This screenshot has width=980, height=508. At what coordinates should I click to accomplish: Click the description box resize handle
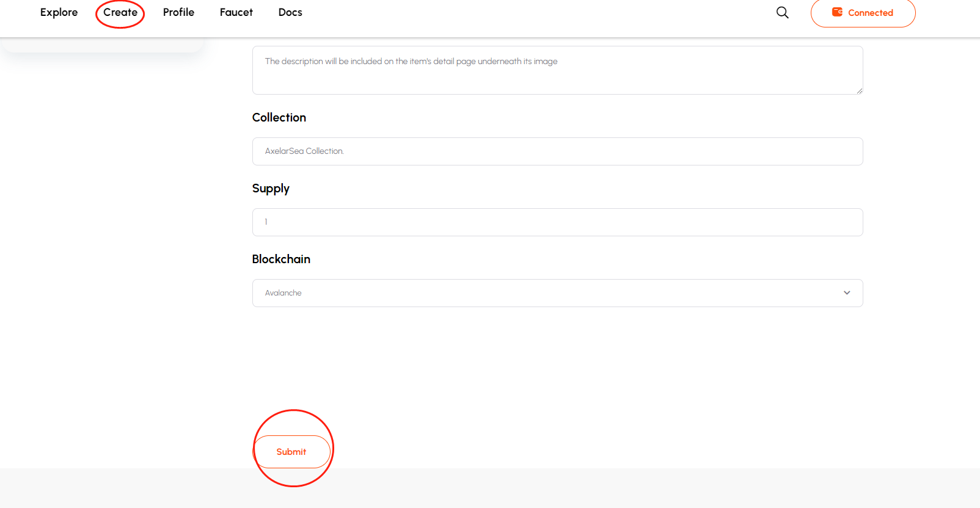click(x=859, y=90)
